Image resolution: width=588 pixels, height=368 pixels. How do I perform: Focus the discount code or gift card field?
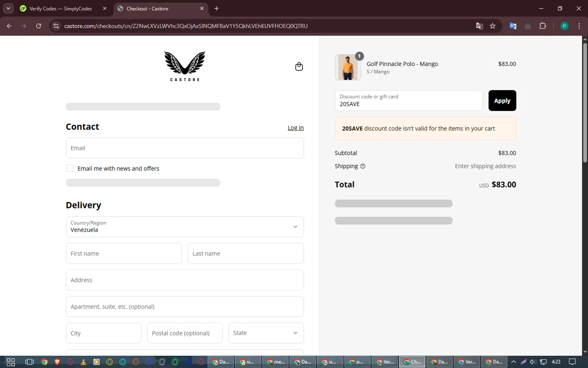tap(409, 101)
